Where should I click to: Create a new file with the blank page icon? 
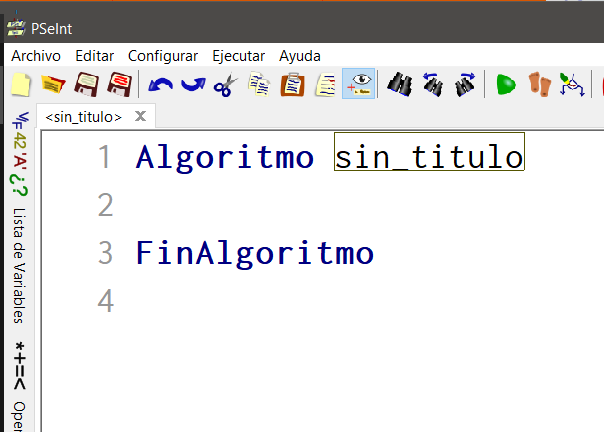click(x=21, y=84)
